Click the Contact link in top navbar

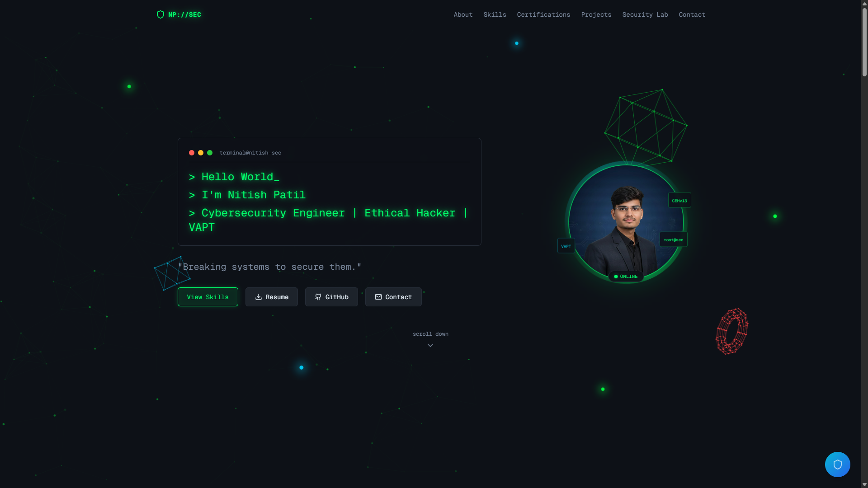[x=692, y=14]
